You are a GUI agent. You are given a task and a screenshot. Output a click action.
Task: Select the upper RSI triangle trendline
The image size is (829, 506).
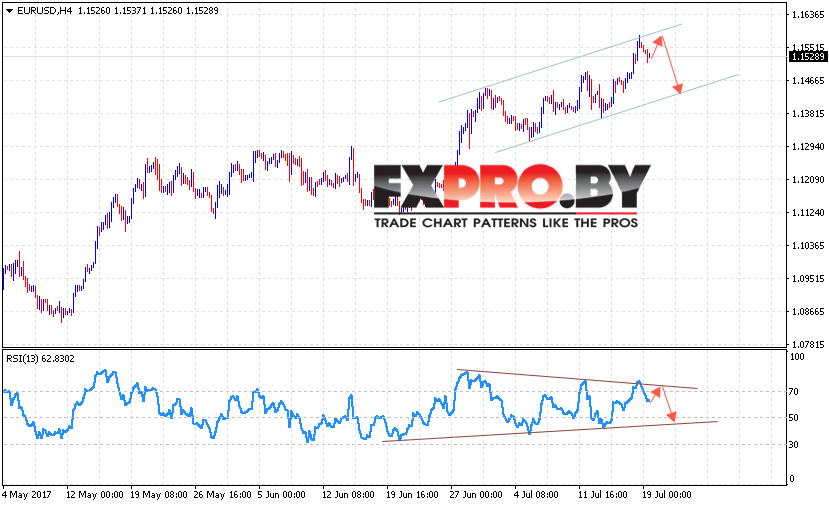point(577,379)
